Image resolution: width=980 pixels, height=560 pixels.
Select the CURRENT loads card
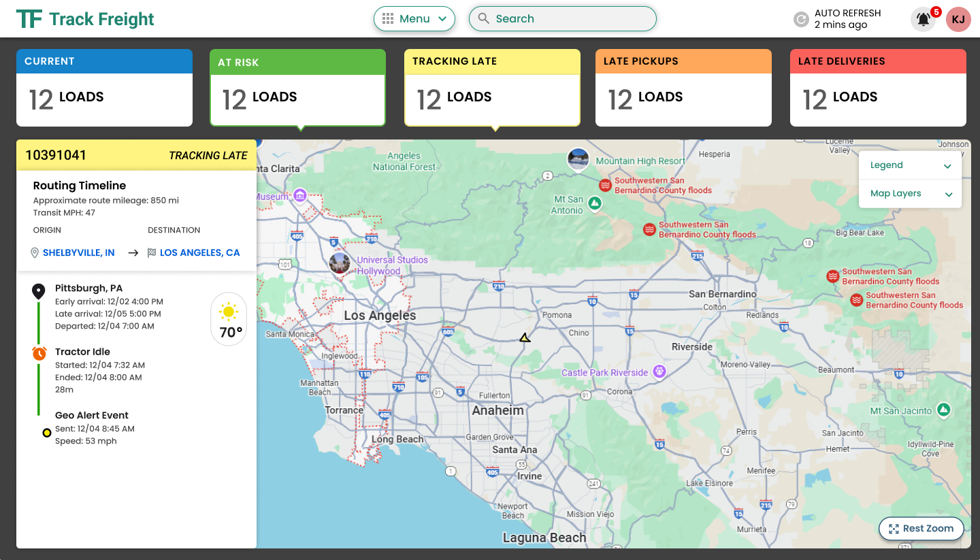point(104,87)
